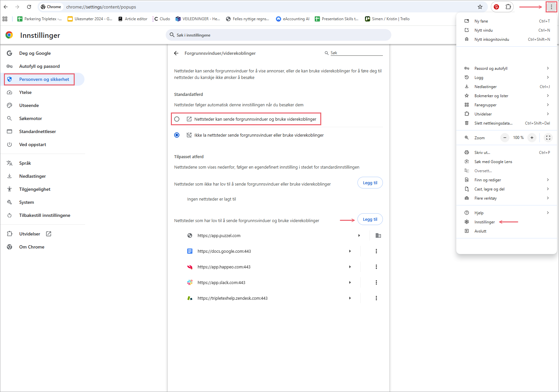The width and height of the screenshot is (559, 392).
Task: Open Innstillinger from the Chrome menu
Action: pyautogui.click(x=484, y=222)
